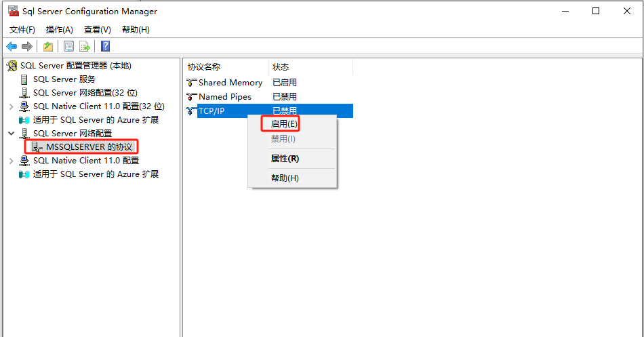Choose 属性(R) from the context menu
This screenshot has width=644, height=337.
tap(285, 159)
